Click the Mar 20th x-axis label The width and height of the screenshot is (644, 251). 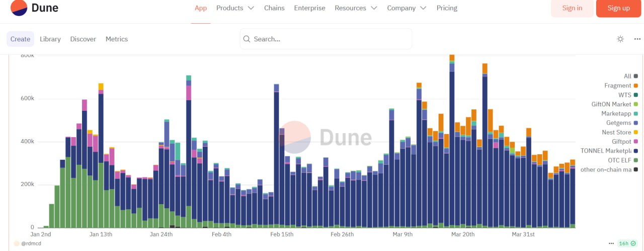pos(463,234)
